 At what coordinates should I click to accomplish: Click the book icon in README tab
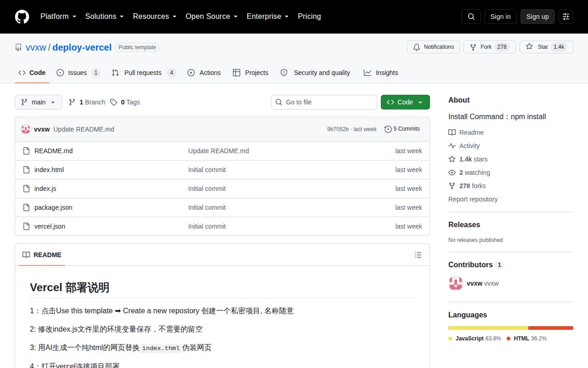26,255
